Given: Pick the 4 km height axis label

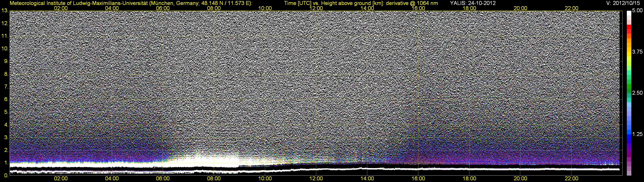Looking at the screenshot, I should click(6, 125).
